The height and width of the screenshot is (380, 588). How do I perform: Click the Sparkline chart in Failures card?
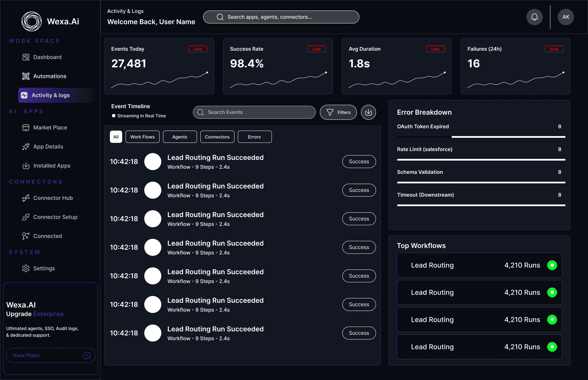coord(516,80)
